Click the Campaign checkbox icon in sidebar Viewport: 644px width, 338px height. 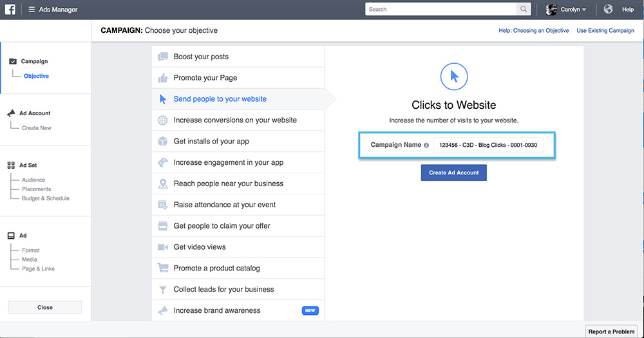click(x=13, y=61)
